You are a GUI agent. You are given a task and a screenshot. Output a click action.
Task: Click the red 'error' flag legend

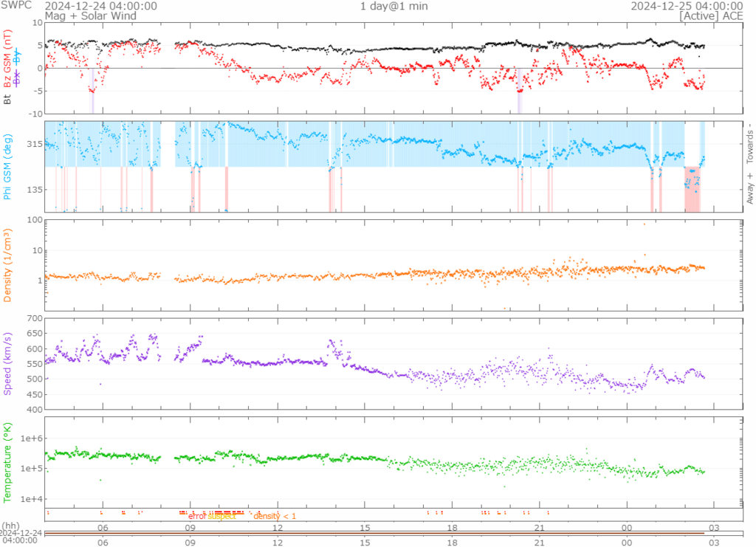197,516
